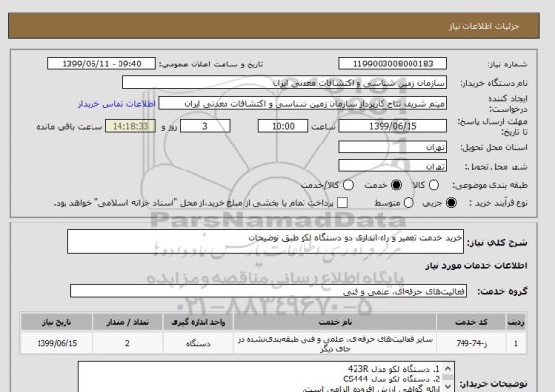Click the ردیف column header

point(516,323)
